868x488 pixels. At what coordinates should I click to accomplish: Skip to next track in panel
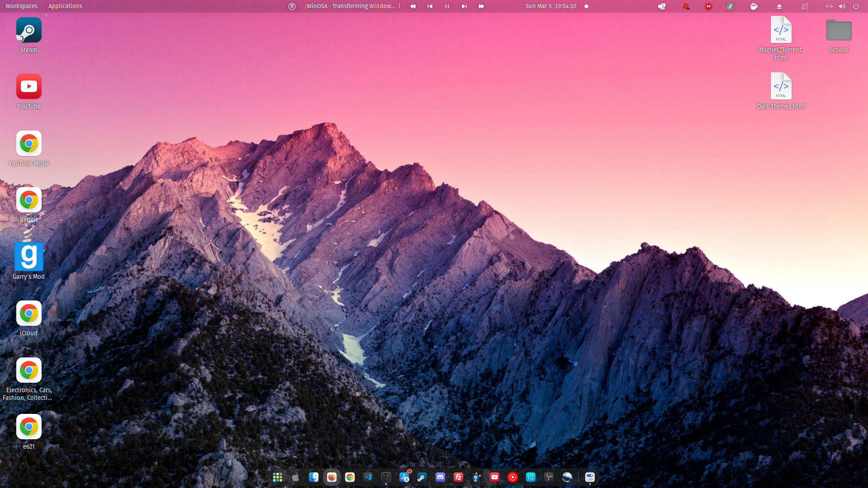[x=464, y=6]
